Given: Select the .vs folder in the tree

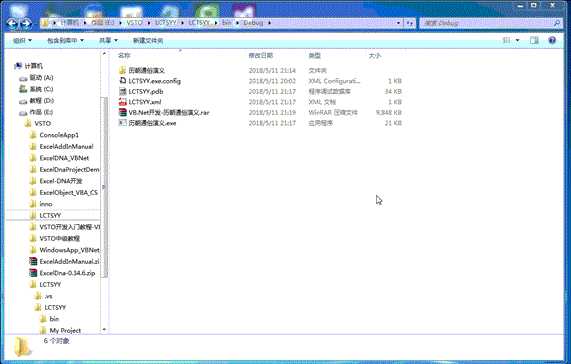Looking at the screenshot, I should (48, 296).
